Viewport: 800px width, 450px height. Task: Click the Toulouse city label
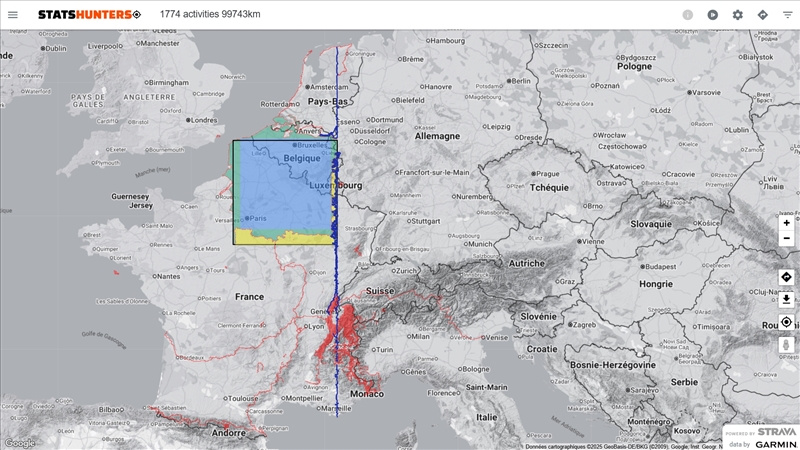(x=243, y=398)
